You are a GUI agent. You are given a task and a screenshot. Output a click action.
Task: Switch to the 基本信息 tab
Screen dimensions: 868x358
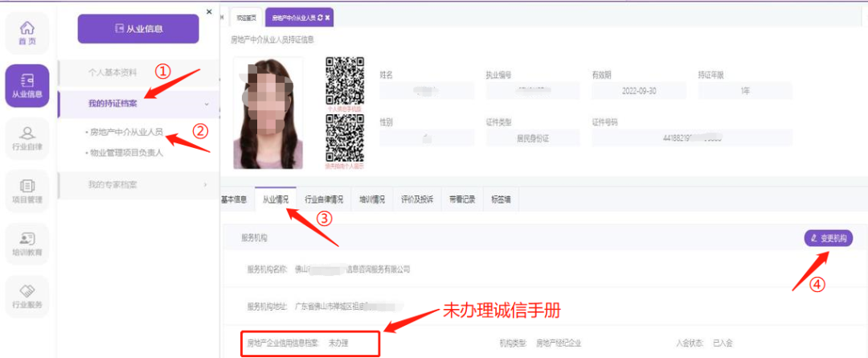pos(234,200)
